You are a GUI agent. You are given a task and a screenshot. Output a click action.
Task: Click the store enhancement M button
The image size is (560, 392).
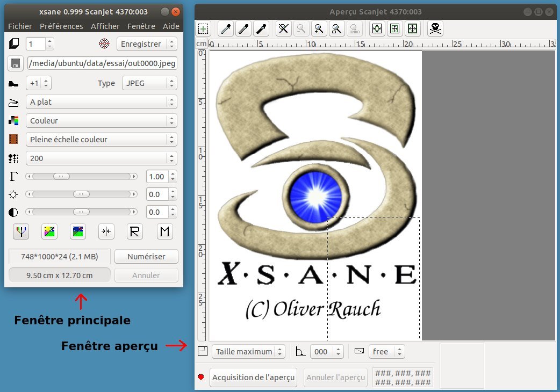point(164,232)
